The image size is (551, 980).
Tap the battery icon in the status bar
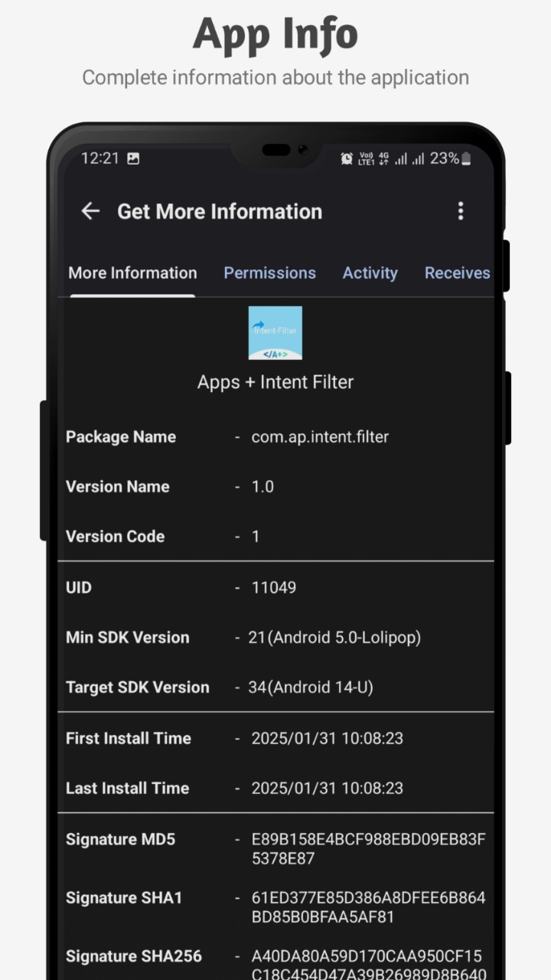[x=466, y=158]
